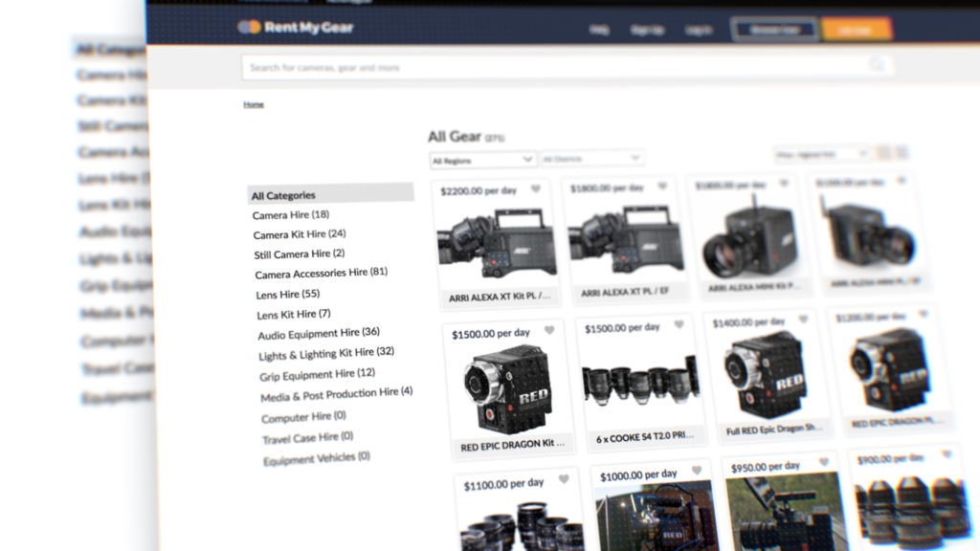980x551 pixels.
Task: Open the ARRI ALEXA XT Kit PL title link
Action: click(500, 297)
